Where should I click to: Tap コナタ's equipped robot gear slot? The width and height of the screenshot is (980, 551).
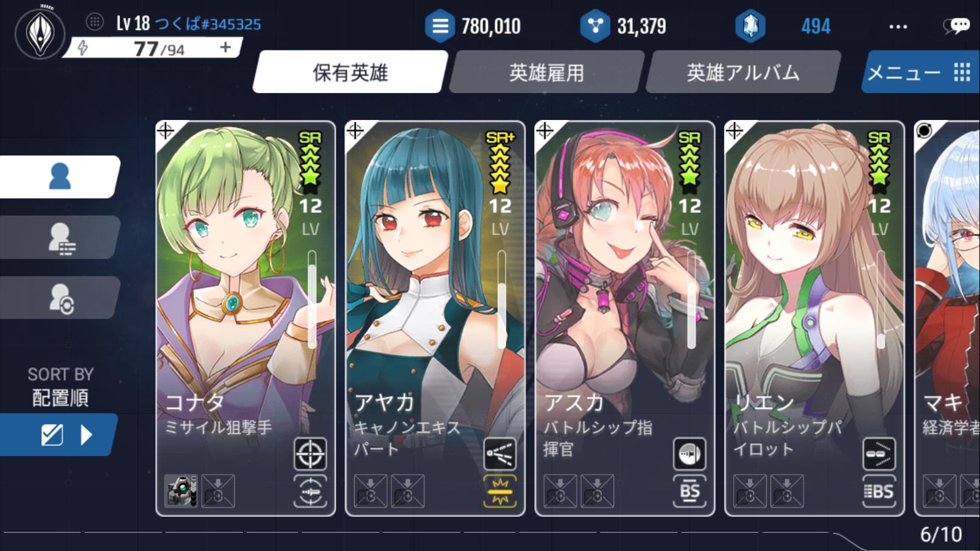pyautogui.click(x=181, y=491)
